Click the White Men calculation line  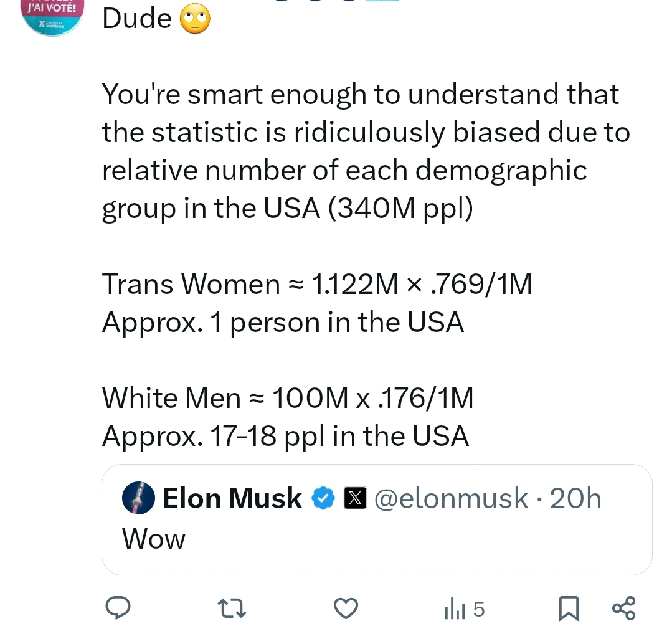point(288,398)
